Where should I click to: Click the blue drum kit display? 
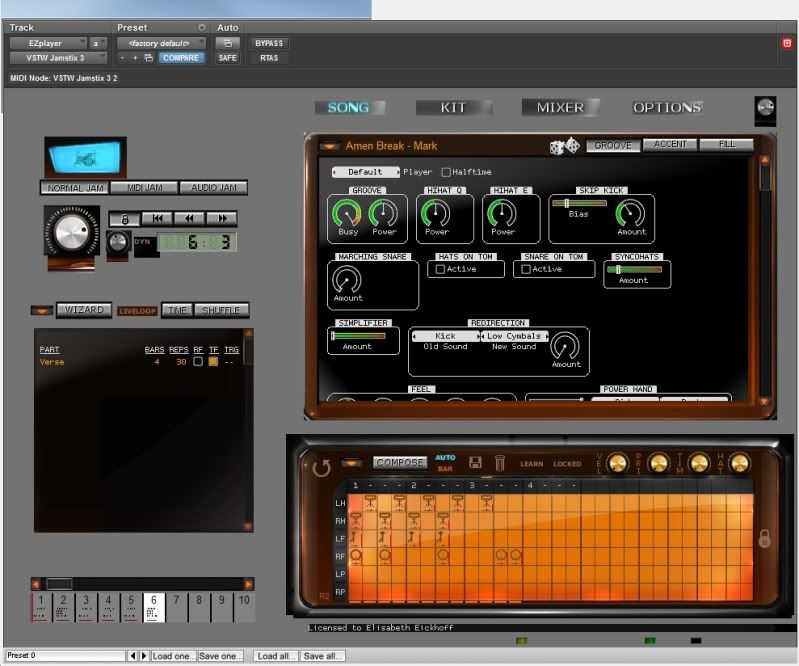click(85, 158)
